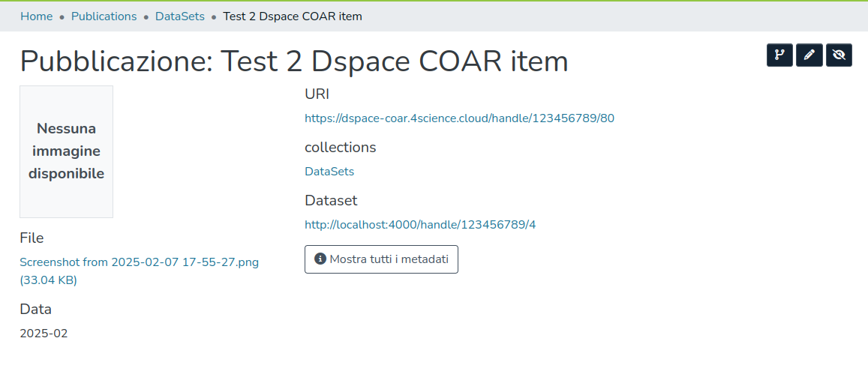Screen dimensions: 868x392
Task: Follow the localhost:4000 handle Dataset link
Action: pyautogui.click(x=420, y=225)
